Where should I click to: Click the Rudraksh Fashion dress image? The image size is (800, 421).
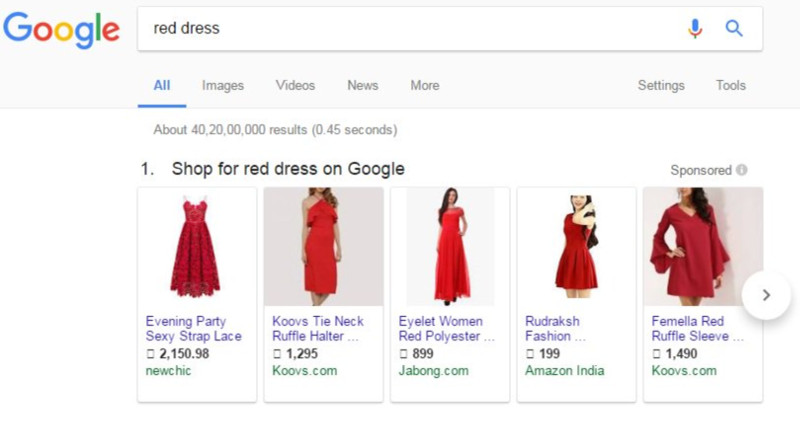[x=576, y=246]
